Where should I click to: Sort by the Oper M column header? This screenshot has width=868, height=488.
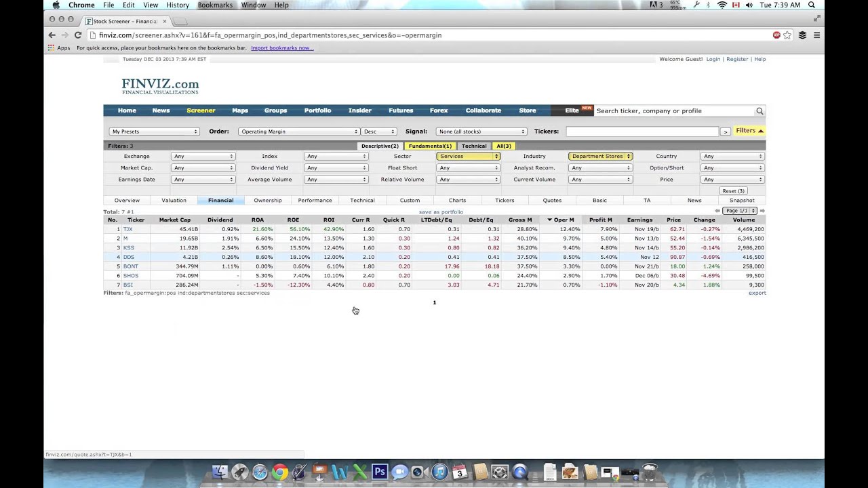tap(560, 220)
